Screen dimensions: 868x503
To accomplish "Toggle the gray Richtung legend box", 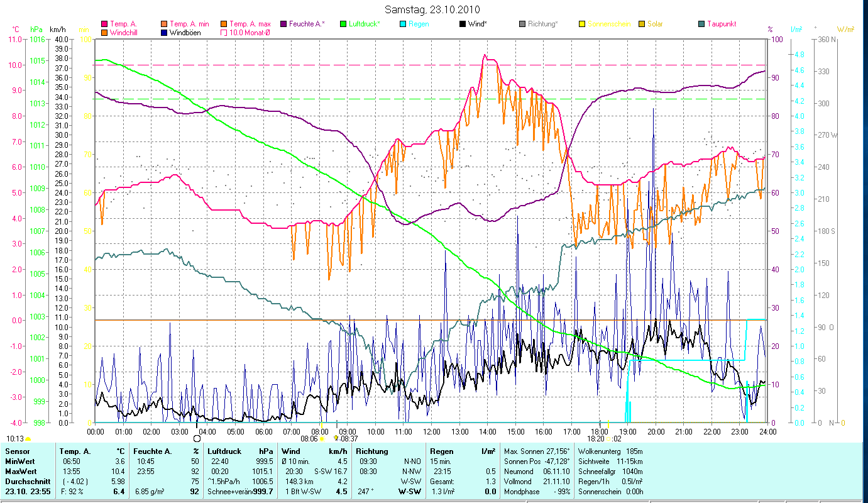I will point(522,25).
